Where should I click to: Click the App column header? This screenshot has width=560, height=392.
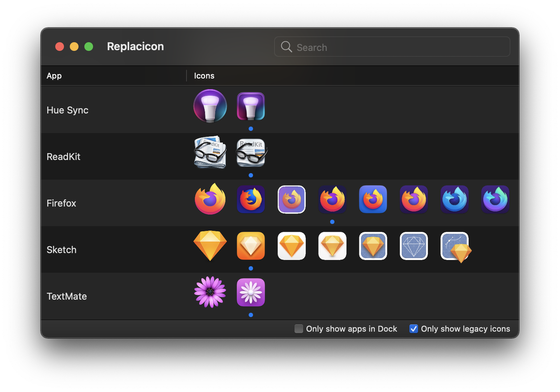(x=54, y=75)
